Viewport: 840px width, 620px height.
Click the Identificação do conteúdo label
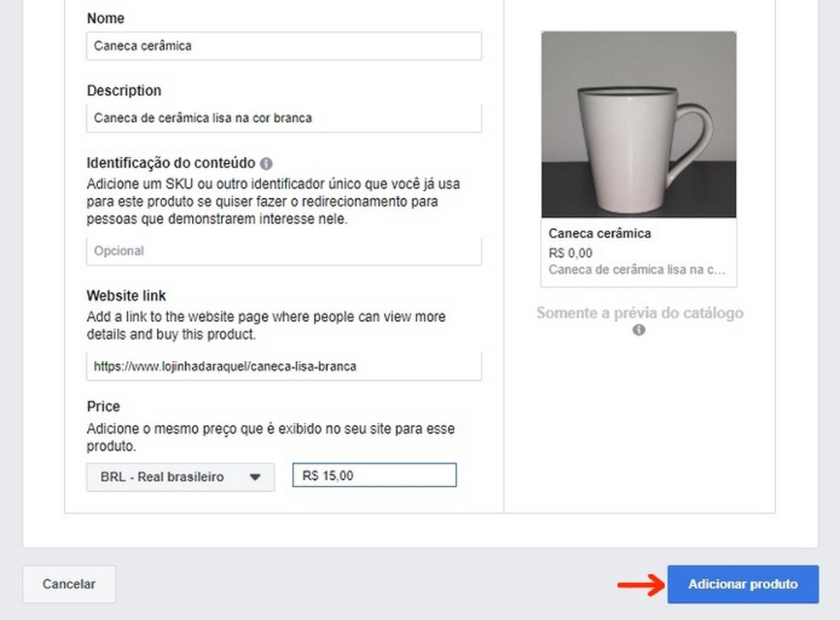(x=170, y=163)
